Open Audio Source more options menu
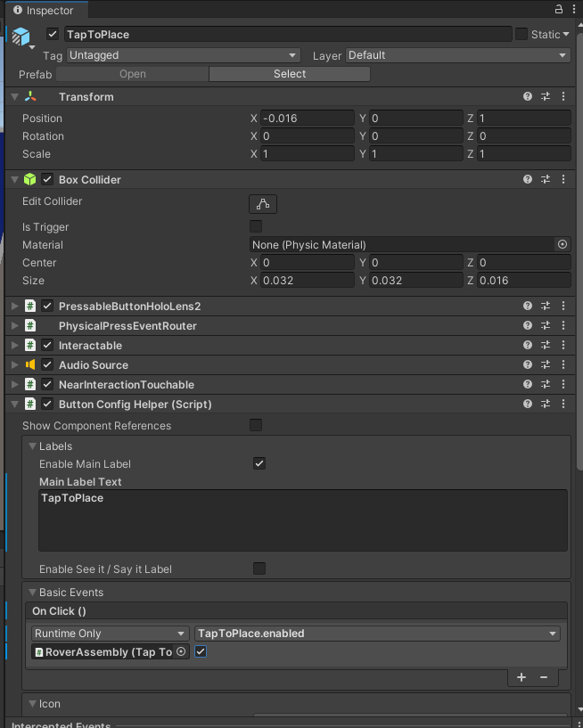 563,364
